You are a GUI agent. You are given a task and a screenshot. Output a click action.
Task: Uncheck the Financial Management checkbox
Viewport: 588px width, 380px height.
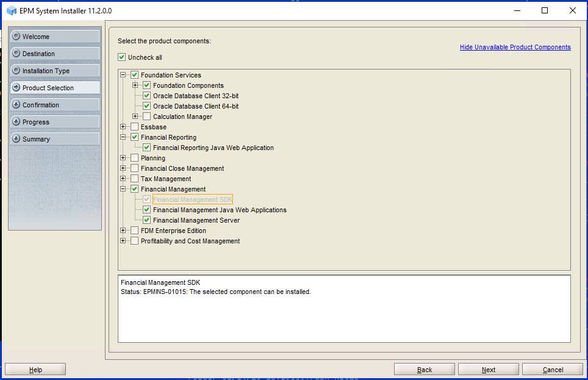point(135,189)
